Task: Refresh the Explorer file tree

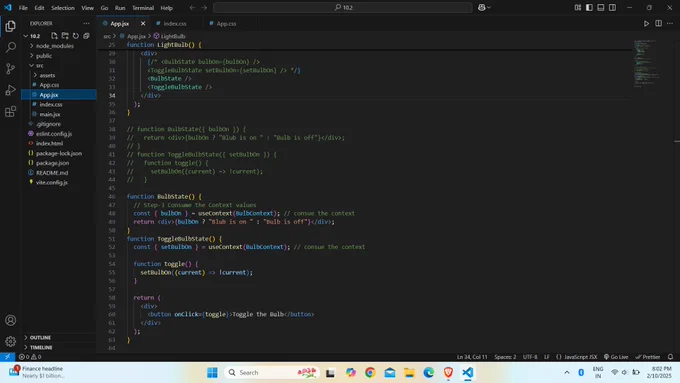Action: [x=76, y=36]
